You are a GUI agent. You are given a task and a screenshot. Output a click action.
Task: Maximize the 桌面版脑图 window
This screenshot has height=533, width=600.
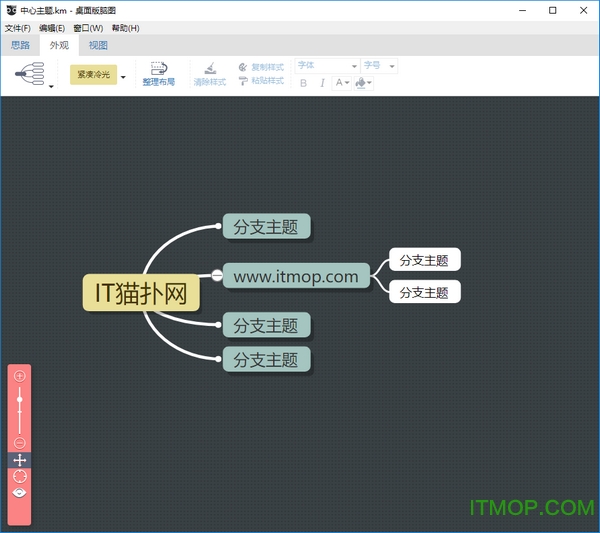[x=553, y=10]
